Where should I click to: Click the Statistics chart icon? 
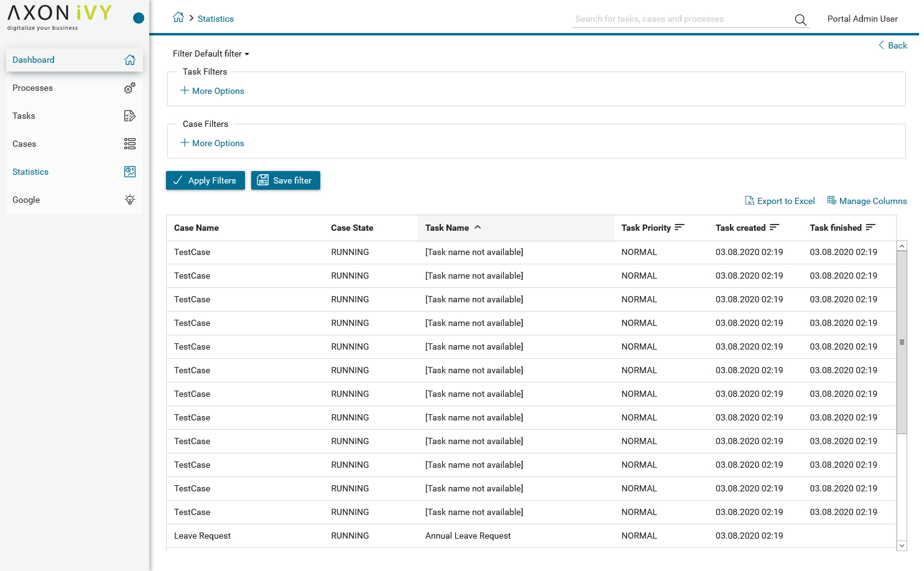pyautogui.click(x=130, y=172)
